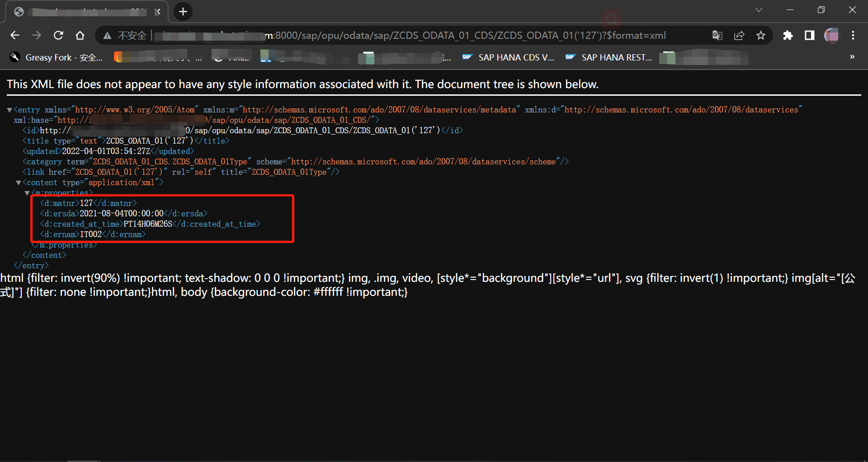The width and height of the screenshot is (868, 462).
Task: Open the profile avatar menu
Action: tap(831, 35)
